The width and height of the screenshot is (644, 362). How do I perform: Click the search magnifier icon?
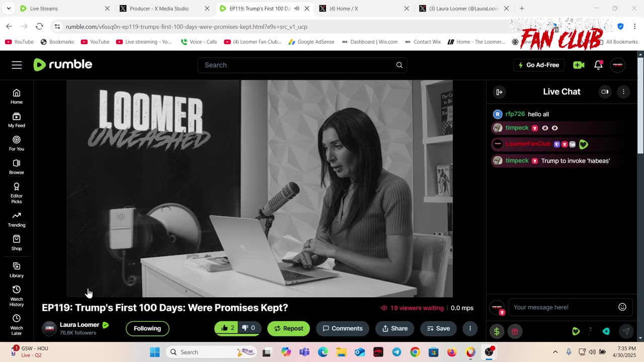[399, 65]
